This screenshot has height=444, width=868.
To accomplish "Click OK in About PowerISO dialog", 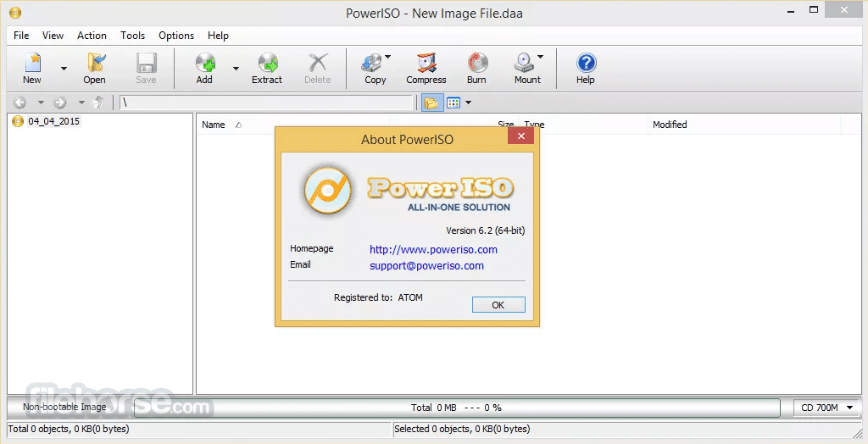I will (x=498, y=305).
